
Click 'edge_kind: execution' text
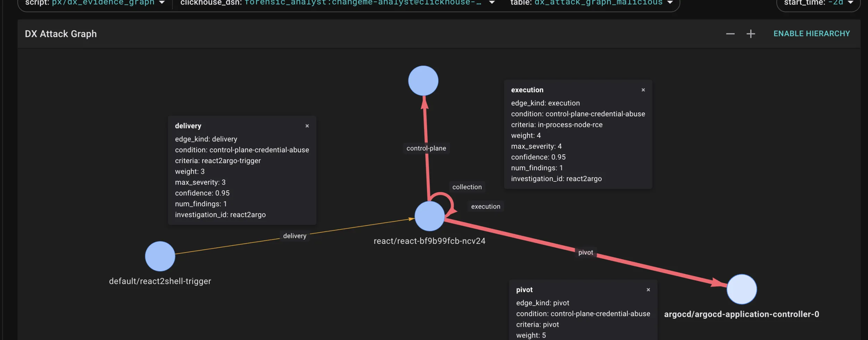[x=545, y=103]
